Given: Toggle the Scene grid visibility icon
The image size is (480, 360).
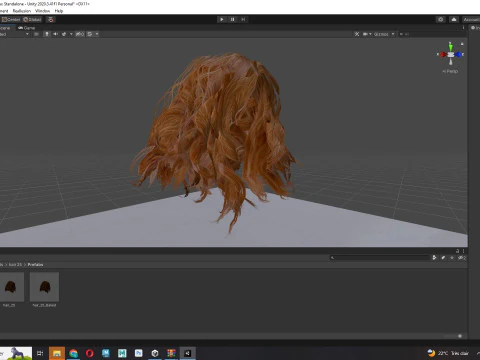Looking at the screenshot, I should click(x=90, y=34).
